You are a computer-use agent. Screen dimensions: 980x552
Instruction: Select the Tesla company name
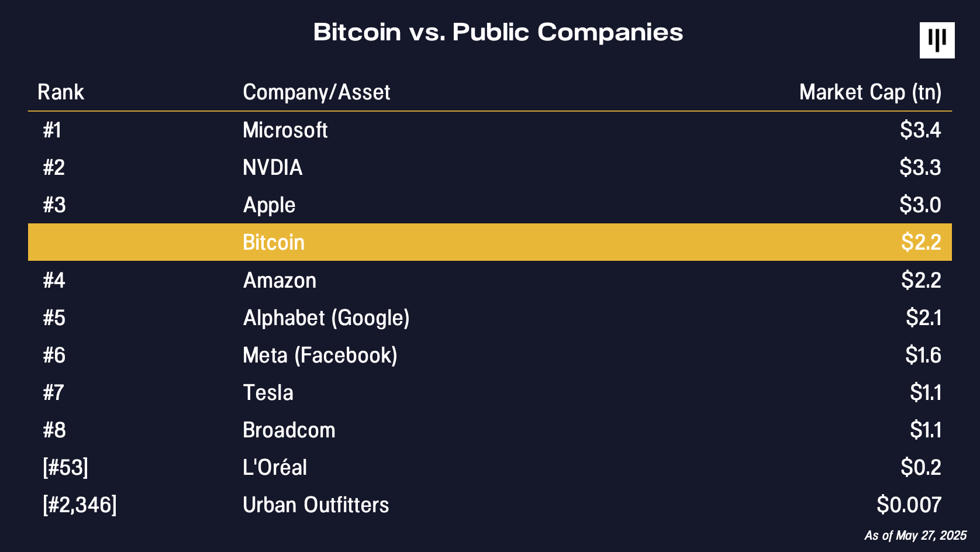268,393
